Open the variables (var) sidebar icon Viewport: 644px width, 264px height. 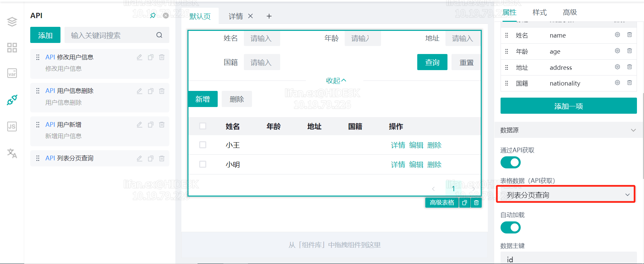12,73
